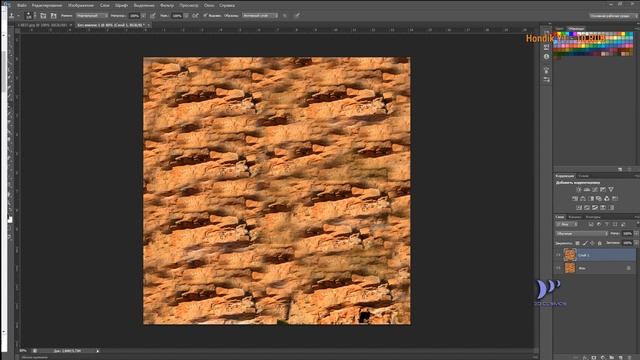Toggle the Brush panel button in options bar
The height and width of the screenshot is (360, 640).
[x=43, y=16]
